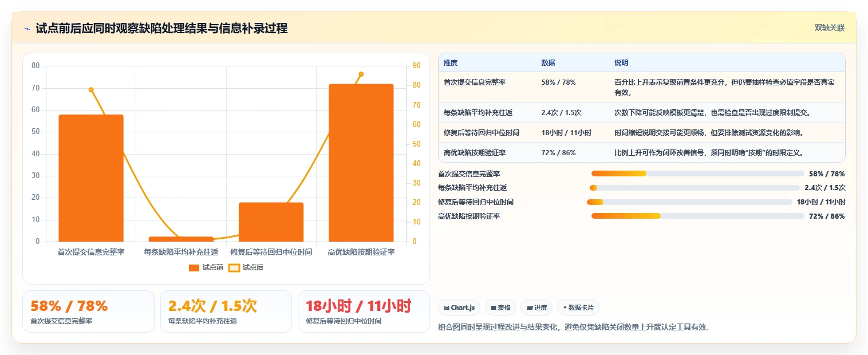Click the icon inside the 表格 chip
The image size is (868, 355).
[494, 308]
